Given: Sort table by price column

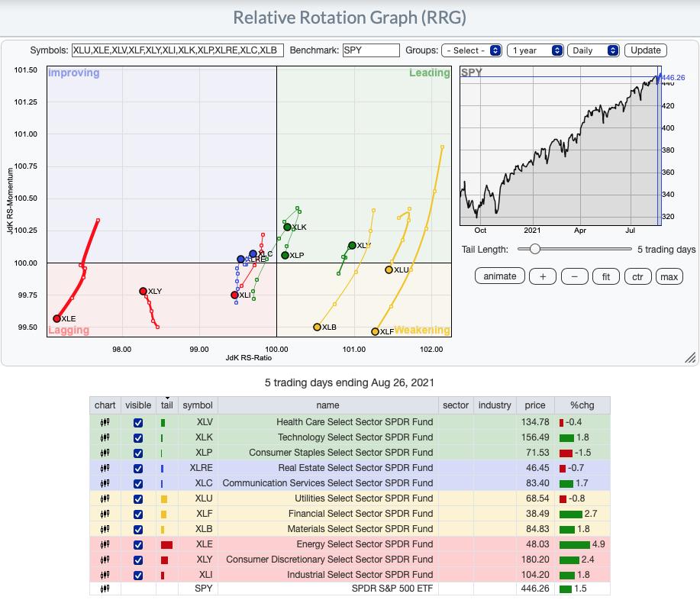Looking at the screenshot, I should click(535, 405).
